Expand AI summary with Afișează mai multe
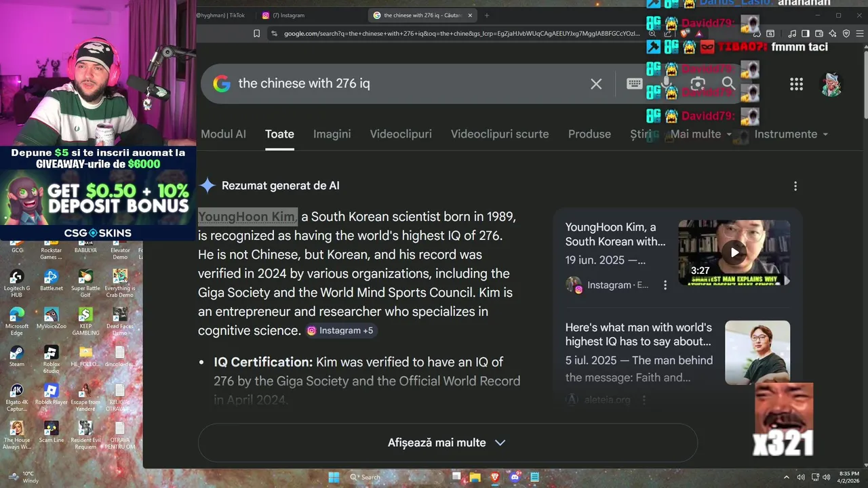The image size is (868, 488). pos(447,443)
